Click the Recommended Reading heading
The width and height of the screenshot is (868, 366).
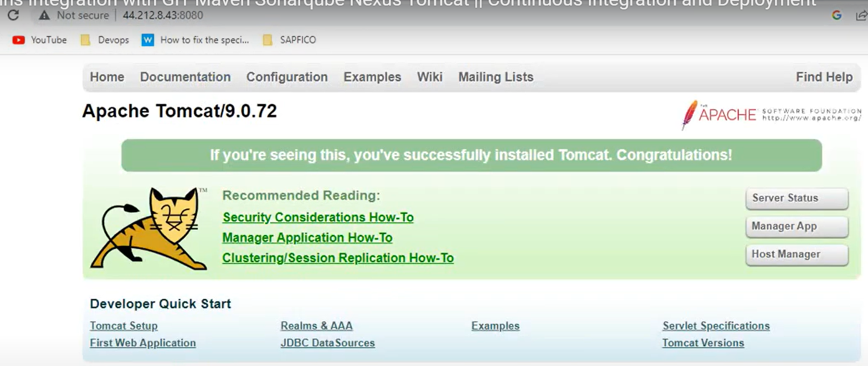point(301,196)
